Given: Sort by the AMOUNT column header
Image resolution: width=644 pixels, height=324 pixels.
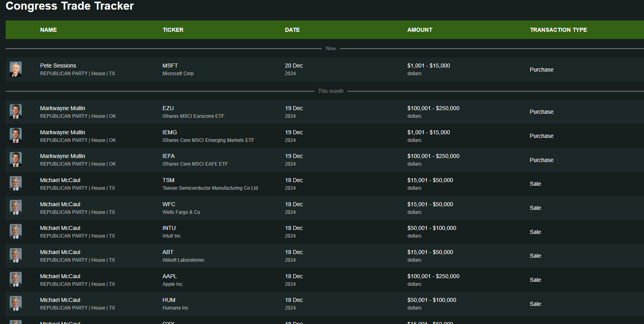Looking at the screenshot, I should click(x=420, y=30).
